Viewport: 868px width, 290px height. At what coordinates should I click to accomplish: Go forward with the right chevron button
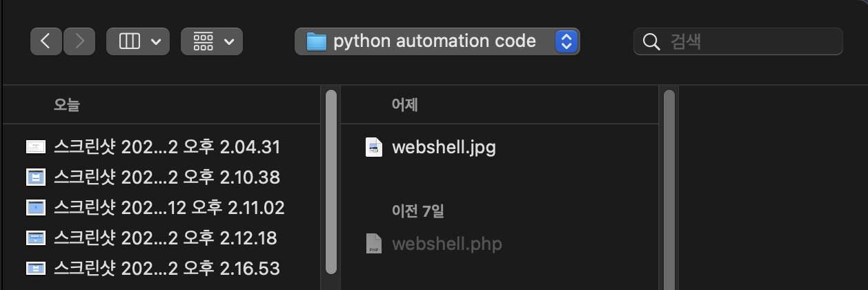pos(79,41)
